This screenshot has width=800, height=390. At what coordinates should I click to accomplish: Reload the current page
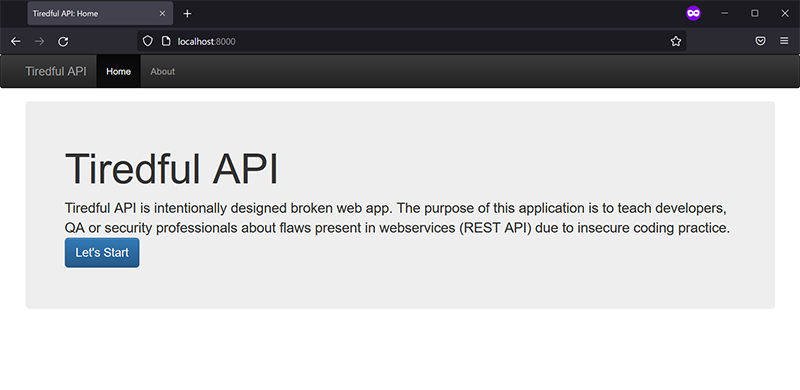tap(63, 41)
